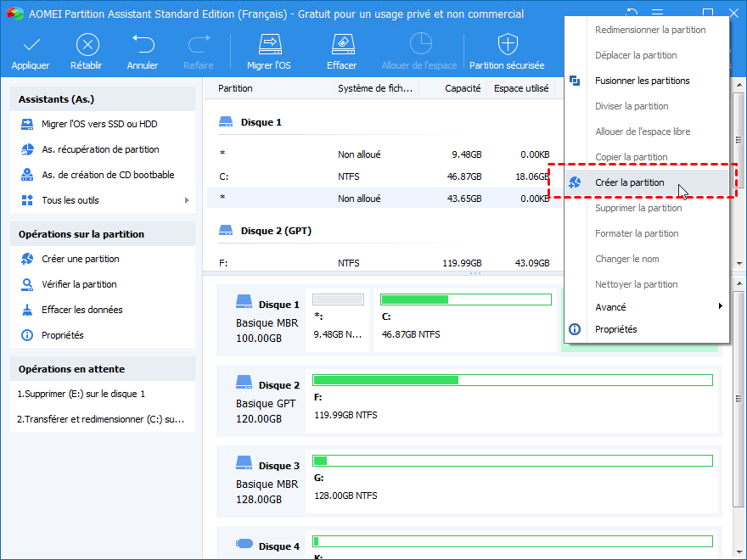Viewport: 747px width, 560px height.
Task: Click Effacer les données in sidebar
Action: [81, 310]
